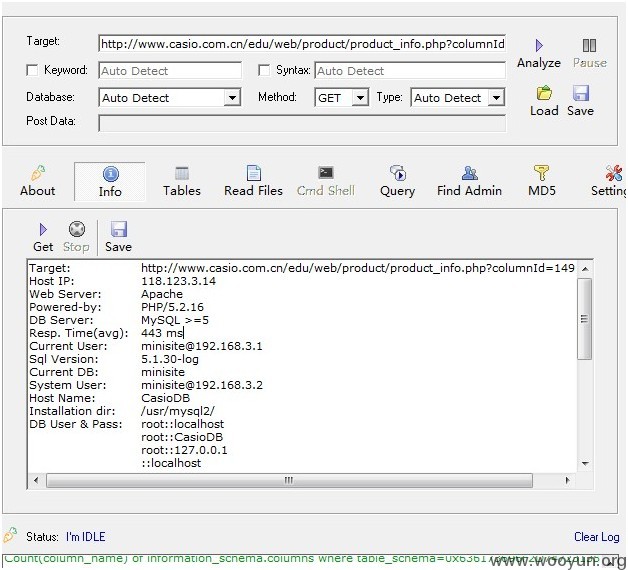Screen dimensions: 628x570
Task: Click Sql Version 5.1.30-log
Action: pos(170,359)
